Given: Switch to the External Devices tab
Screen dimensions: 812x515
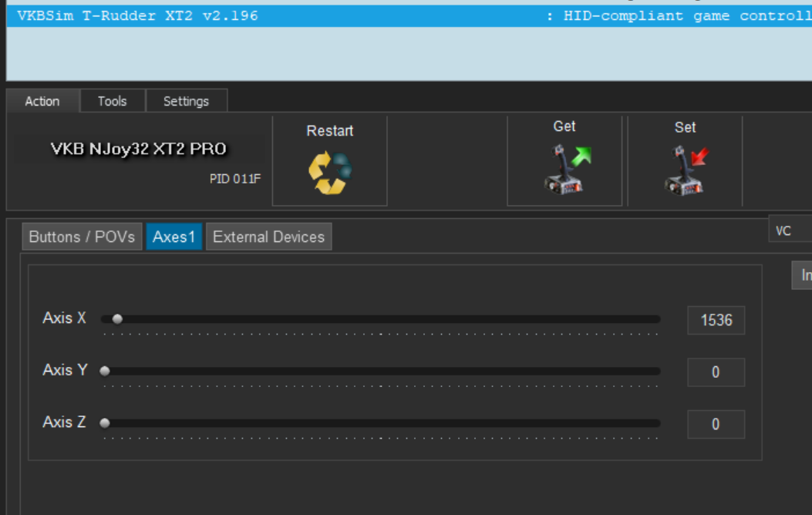Looking at the screenshot, I should (x=269, y=237).
